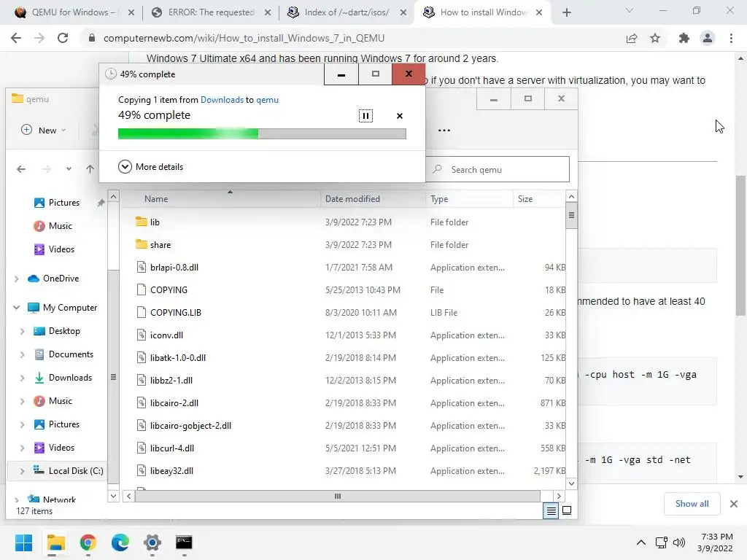Click the copy progress bar
The height and width of the screenshot is (560, 747).
pyautogui.click(x=262, y=134)
